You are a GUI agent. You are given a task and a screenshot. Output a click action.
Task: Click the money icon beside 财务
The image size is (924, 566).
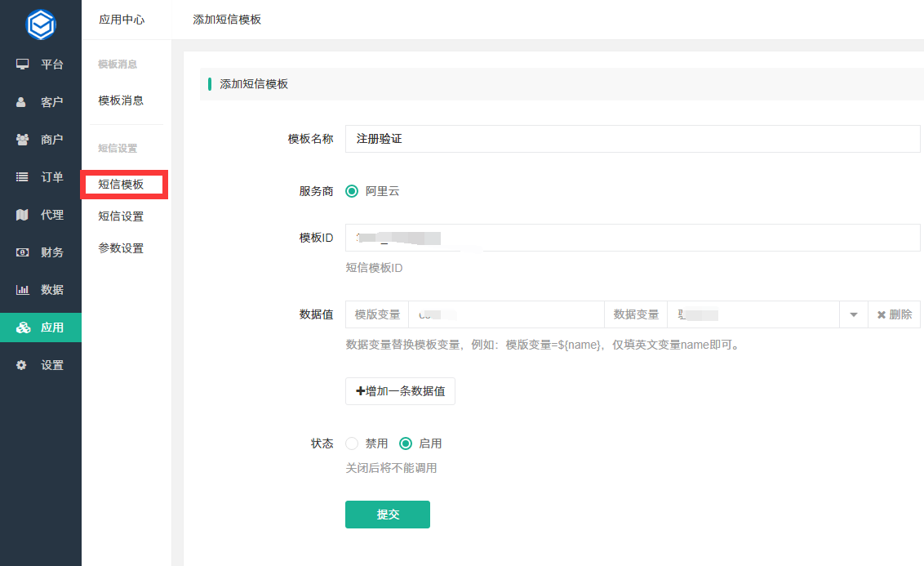(x=22, y=252)
